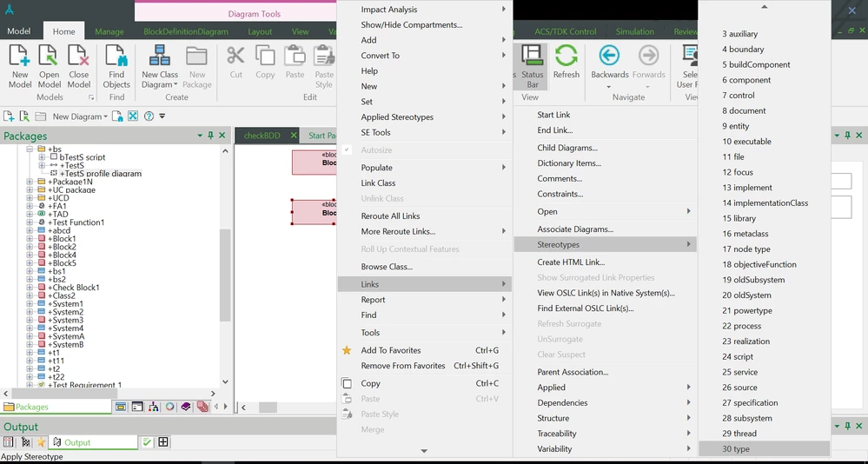
Task: Open the New Diagram dropdown
Action: pos(80,116)
